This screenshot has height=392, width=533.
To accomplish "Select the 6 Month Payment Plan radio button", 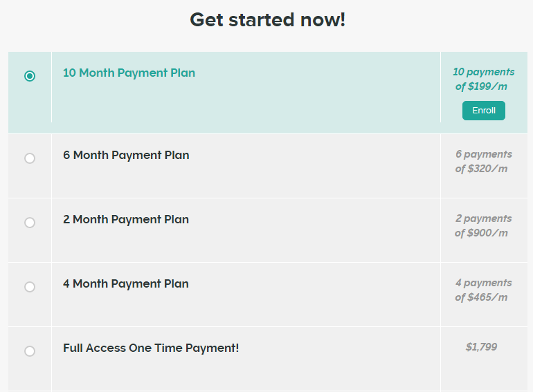I will [30, 158].
